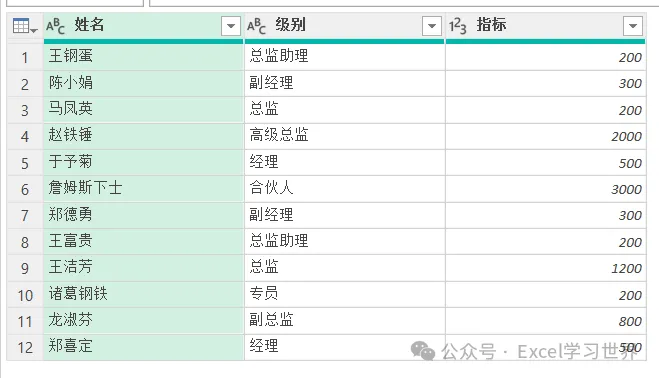Click the 800 value cell
The width and height of the screenshot is (659, 378).
[x=546, y=321]
